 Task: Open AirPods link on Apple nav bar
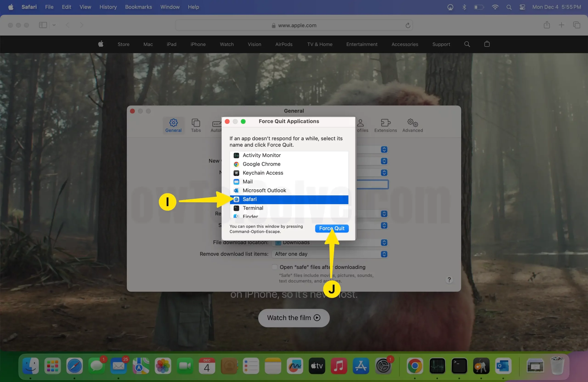284,44
